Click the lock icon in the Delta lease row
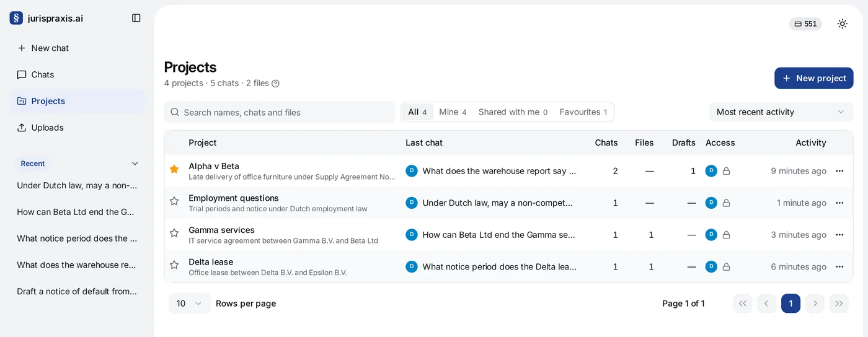 [726, 266]
